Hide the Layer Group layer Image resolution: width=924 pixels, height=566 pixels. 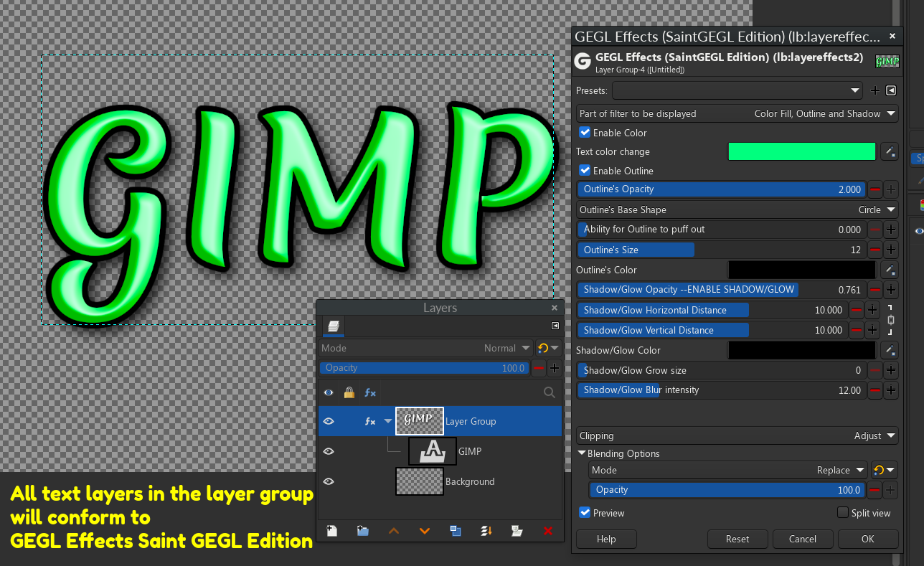point(329,421)
